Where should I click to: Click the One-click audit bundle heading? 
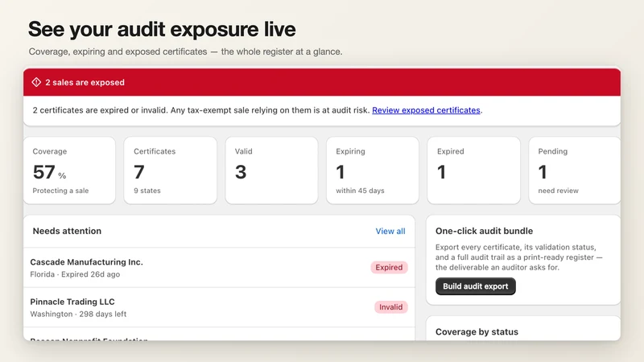pos(485,231)
